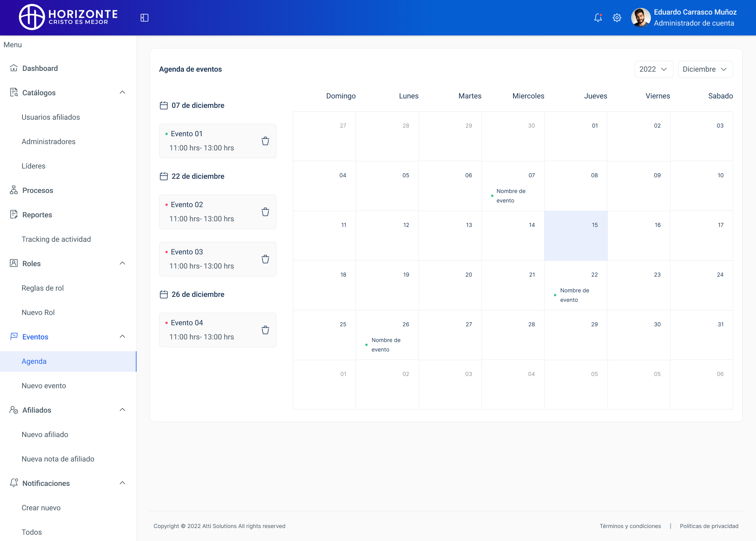Collapse the Roles section chevron

122,263
